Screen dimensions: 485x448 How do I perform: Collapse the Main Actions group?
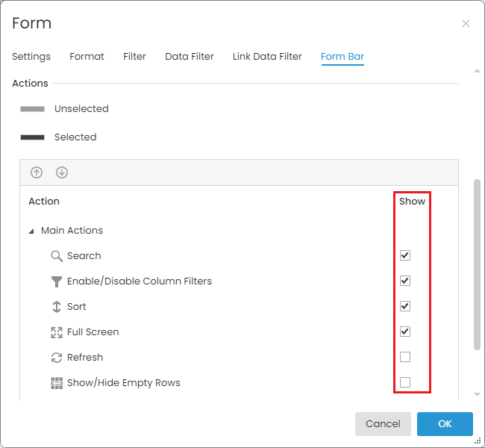(31, 231)
